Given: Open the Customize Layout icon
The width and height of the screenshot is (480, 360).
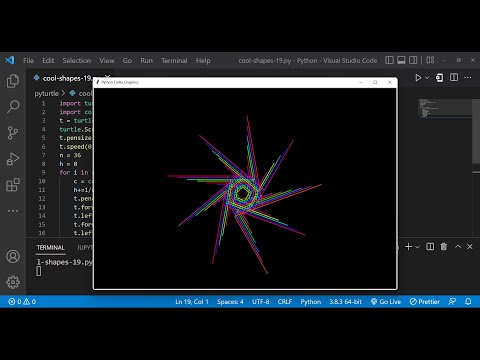Looking at the screenshot, I should (430, 60).
